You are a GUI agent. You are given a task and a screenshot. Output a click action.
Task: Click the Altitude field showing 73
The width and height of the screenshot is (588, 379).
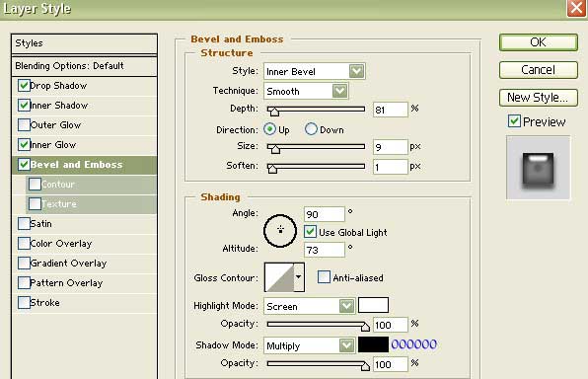point(324,250)
